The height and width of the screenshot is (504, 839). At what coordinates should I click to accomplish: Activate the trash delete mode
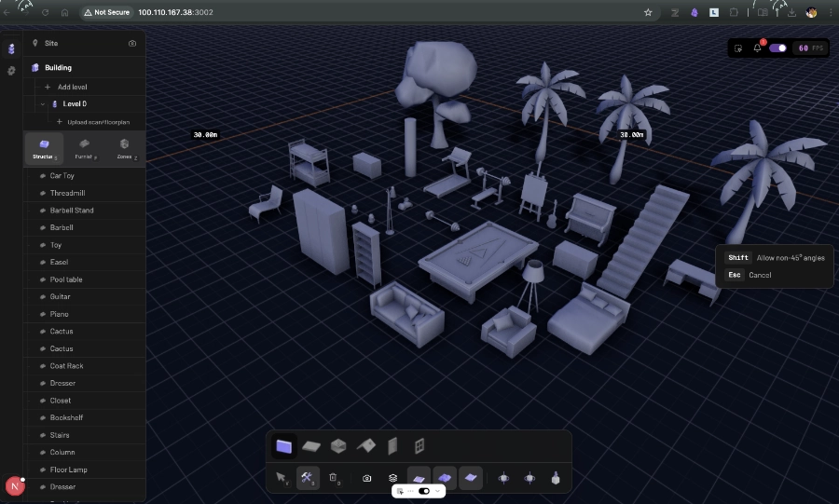click(334, 477)
